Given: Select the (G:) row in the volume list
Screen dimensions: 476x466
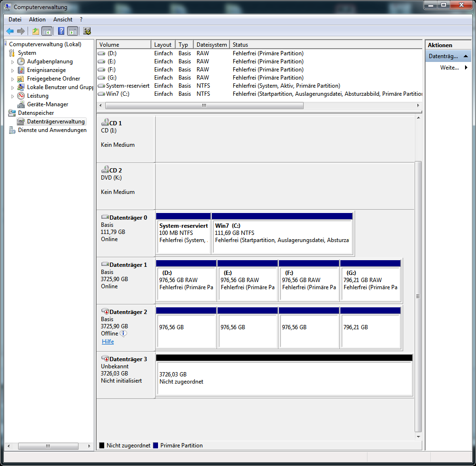Looking at the screenshot, I should point(259,78).
